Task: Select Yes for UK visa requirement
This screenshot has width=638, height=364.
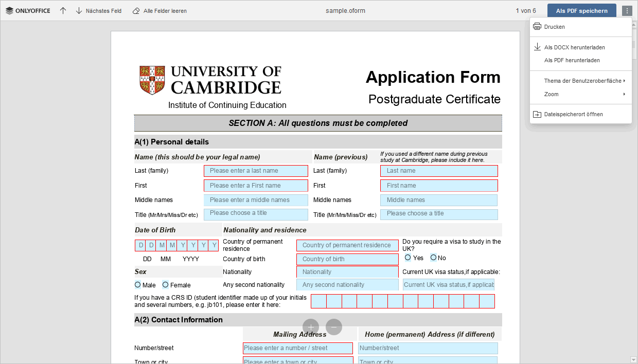Action: coord(408,257)
